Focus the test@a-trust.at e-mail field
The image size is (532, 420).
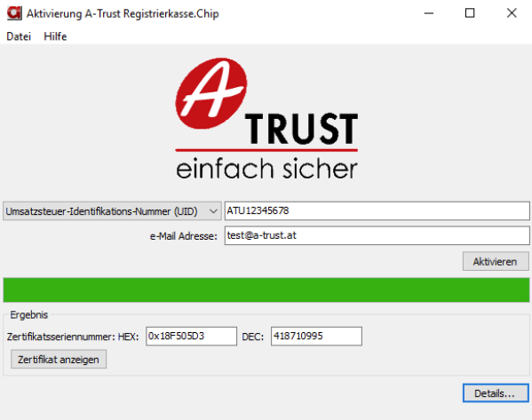click(377, 235)
